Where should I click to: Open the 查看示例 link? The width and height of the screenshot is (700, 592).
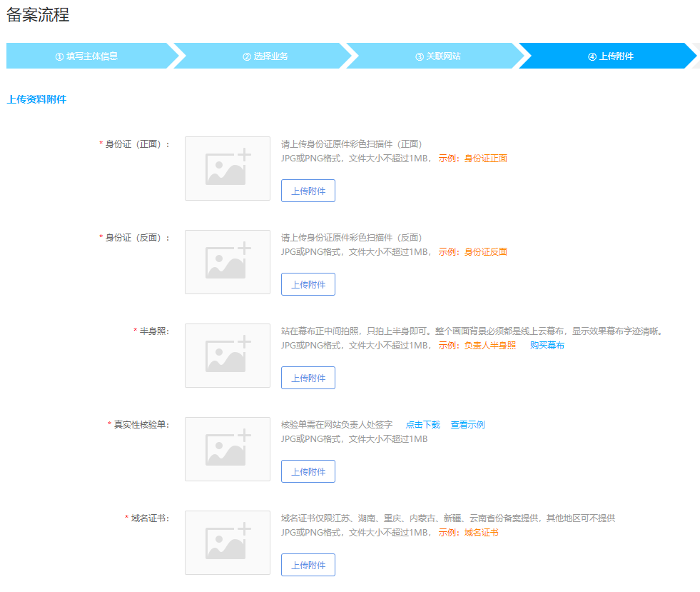click(x=467, y=425)
